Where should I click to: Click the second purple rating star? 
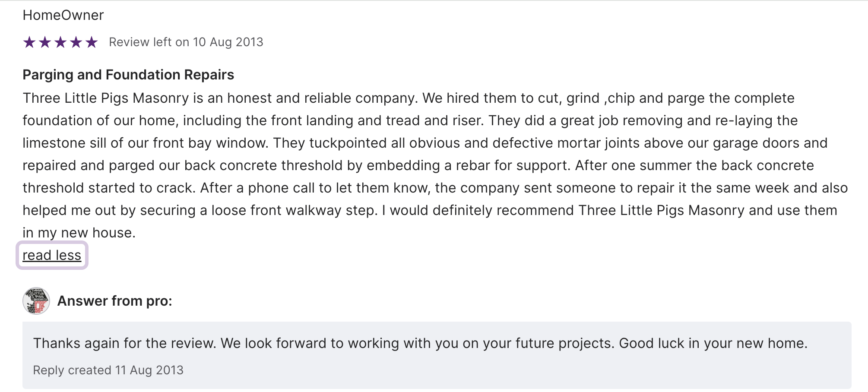(x=45, y=42)
